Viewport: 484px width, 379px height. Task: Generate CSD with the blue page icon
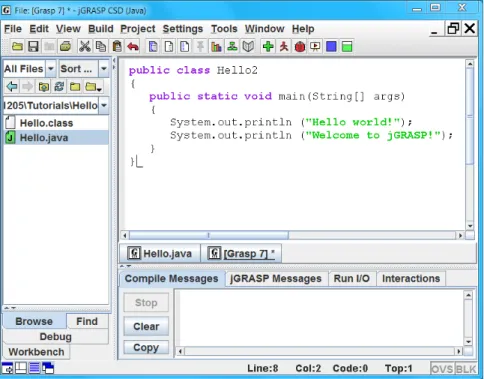point(153,46)
